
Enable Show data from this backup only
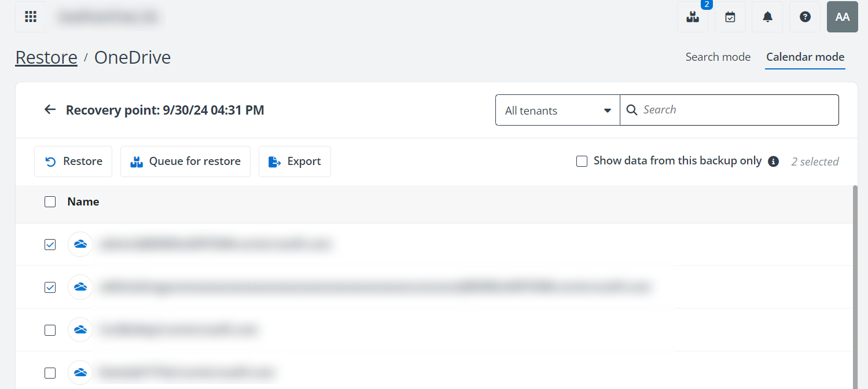click(582, 161)
